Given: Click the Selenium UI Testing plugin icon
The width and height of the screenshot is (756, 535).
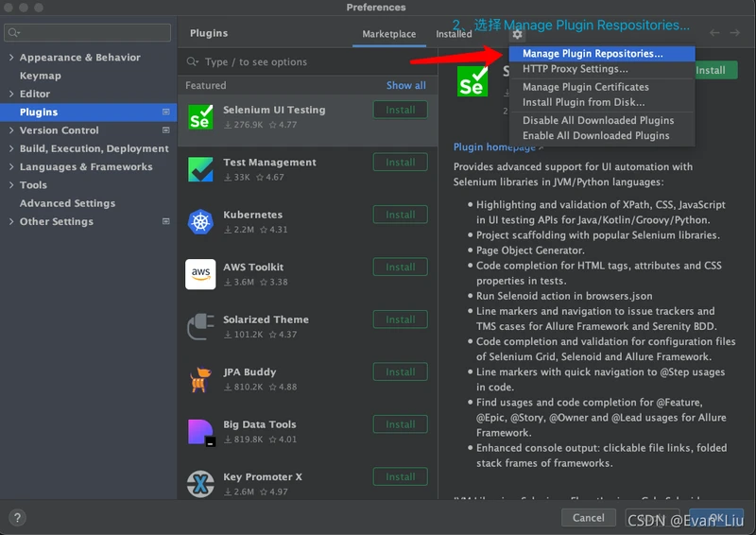Looking at the screenshot, I should pyautogui.click(x=200, y=117).
